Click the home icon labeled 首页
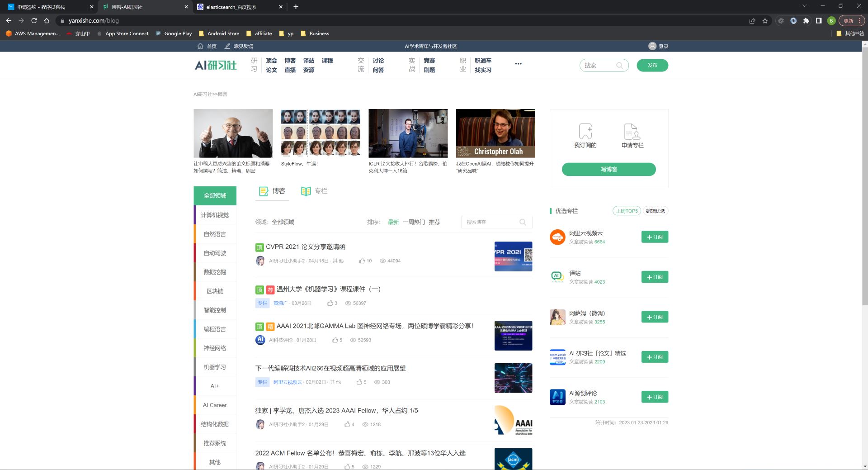Image resolution: width=868 pixels, height=470 pixels. click(200, 46)
